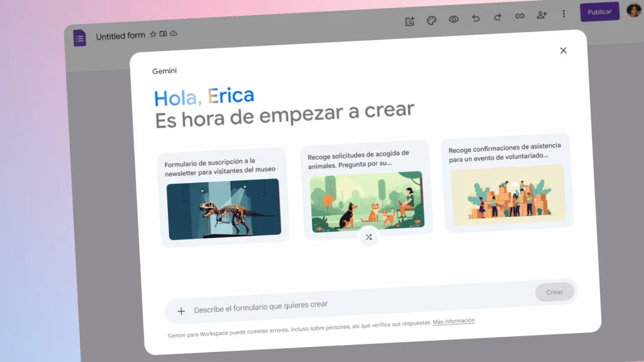Image resolution: width=644 pixels, height=362 pixels.
Task: Undo the last action
Action: coord(475,18)
